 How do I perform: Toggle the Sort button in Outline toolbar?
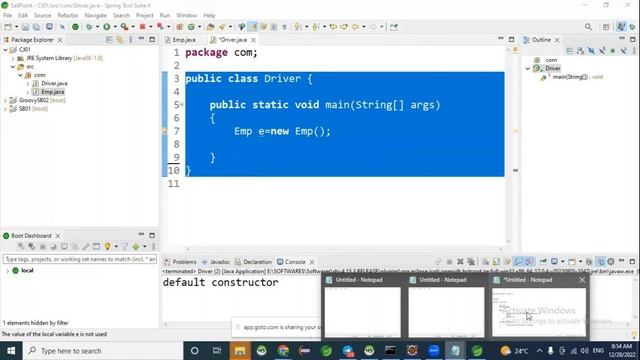[580, 51]
